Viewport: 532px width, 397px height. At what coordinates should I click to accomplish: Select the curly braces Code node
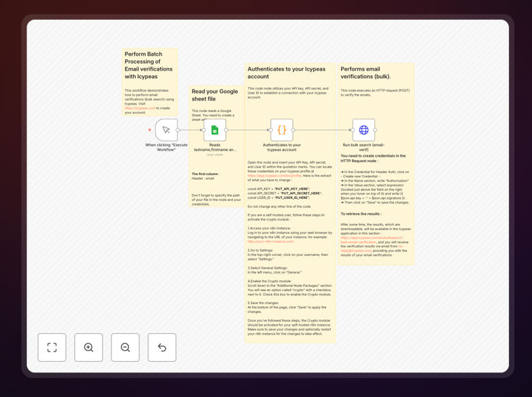click(x=281, y=130)
